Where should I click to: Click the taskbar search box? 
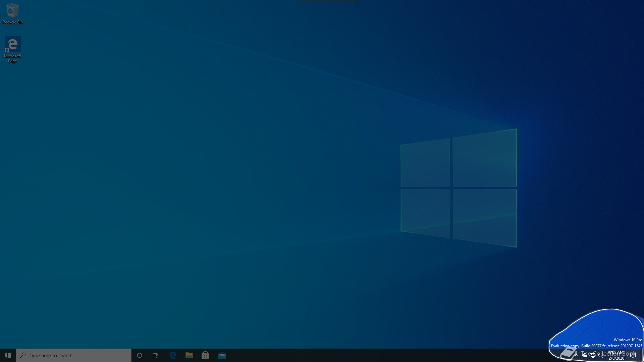click(74, 355)
